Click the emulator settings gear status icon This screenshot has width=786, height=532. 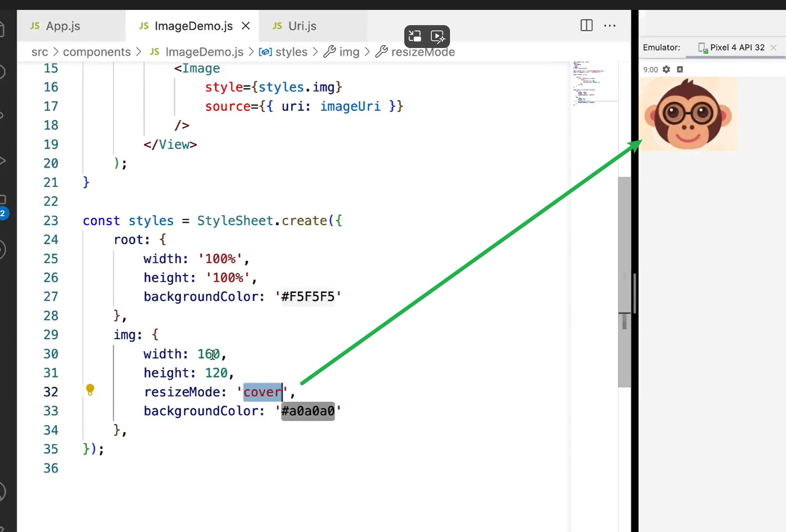point(666,69)
